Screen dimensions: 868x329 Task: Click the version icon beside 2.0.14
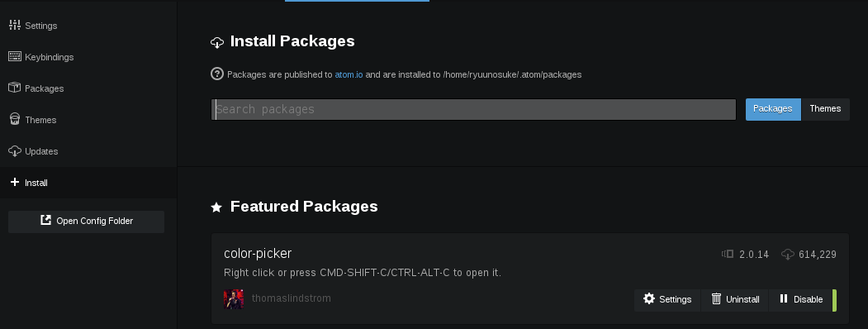point(728,255)
